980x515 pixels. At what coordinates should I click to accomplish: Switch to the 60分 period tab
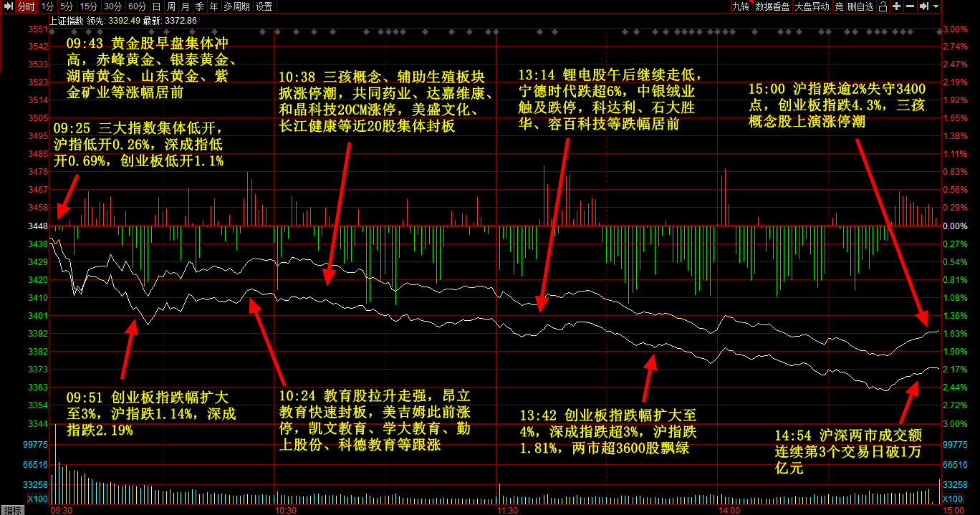coord(137,6)
